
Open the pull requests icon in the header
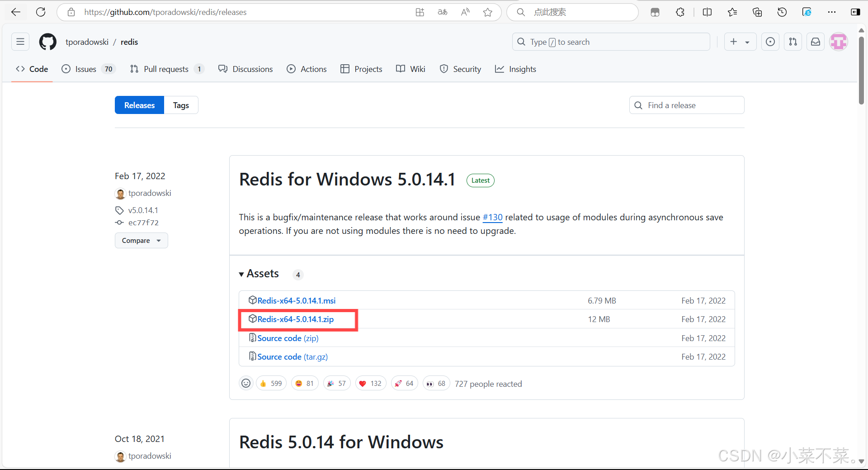pos(793,42)
